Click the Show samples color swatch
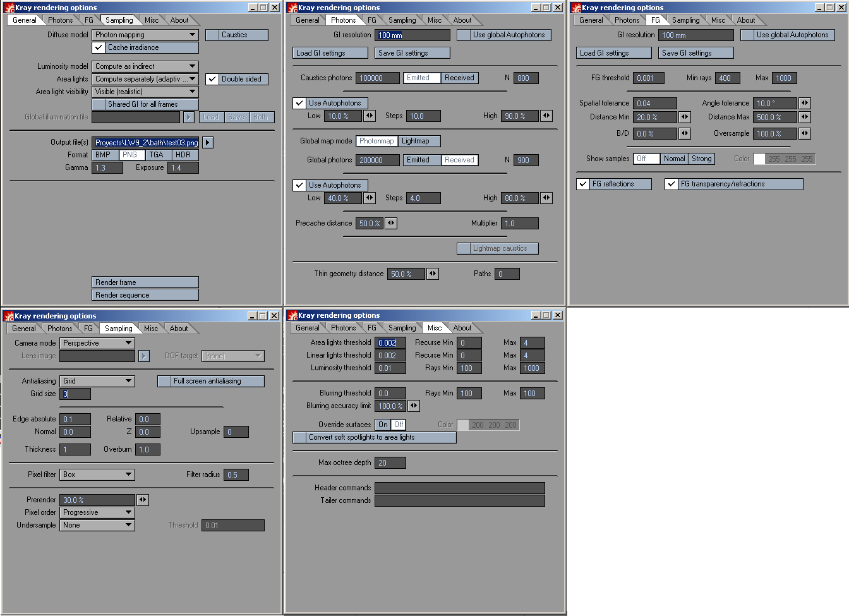Viewport: 849px width, 616px height. [x=759, y=159]
